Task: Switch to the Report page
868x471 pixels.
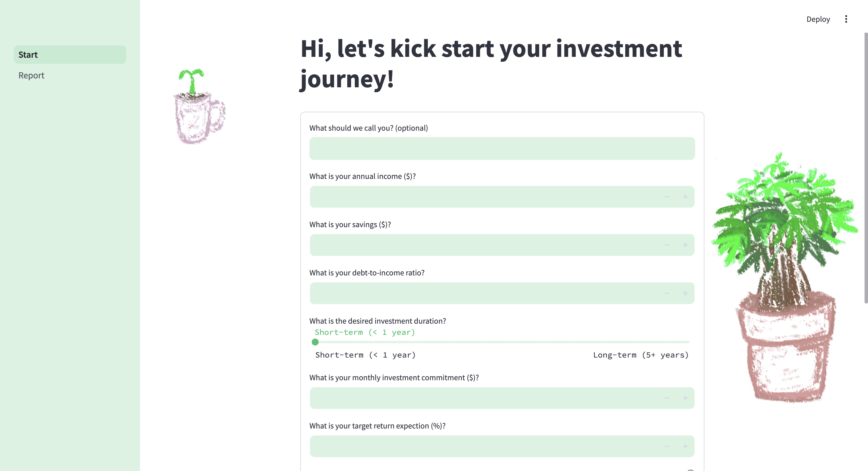Action: pos(31,76)
